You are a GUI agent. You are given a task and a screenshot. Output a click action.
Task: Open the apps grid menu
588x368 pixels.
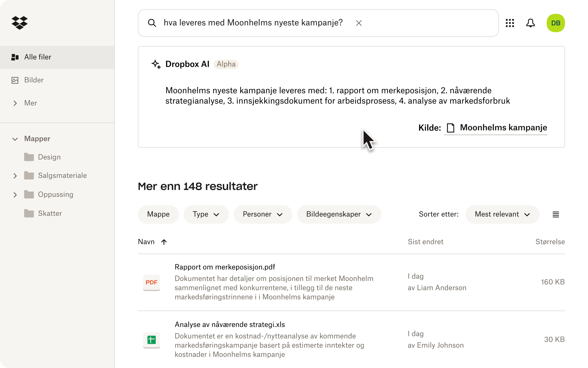pyautogui.click(x=510, y=23)
